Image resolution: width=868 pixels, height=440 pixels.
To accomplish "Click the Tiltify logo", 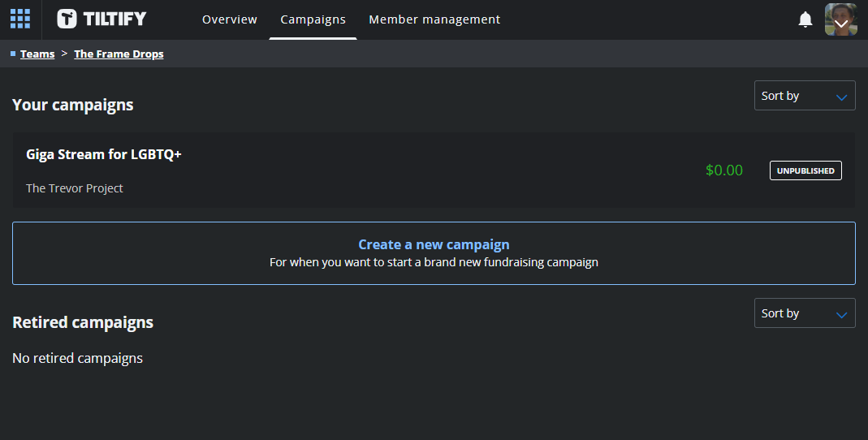I will tap(101, 19).
